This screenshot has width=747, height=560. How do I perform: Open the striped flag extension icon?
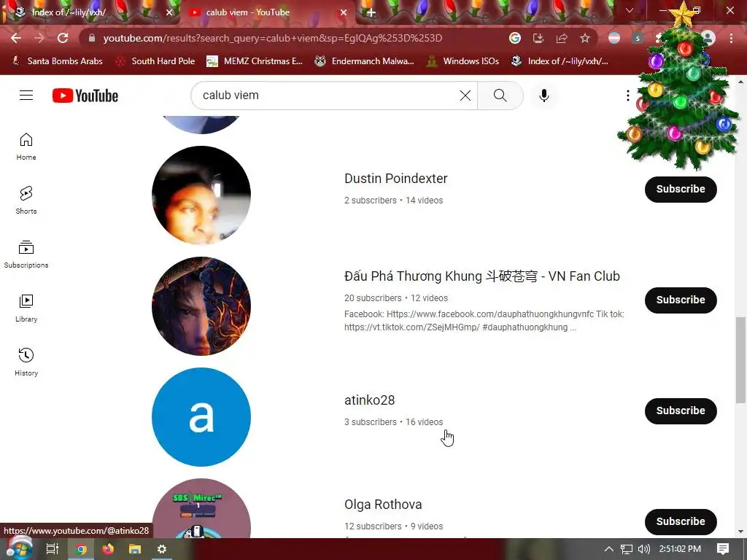coord(614,38)
